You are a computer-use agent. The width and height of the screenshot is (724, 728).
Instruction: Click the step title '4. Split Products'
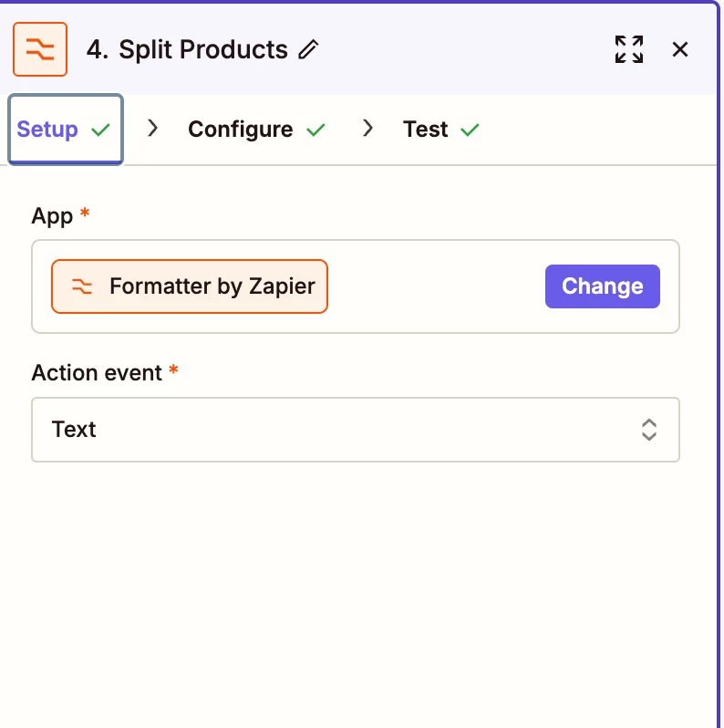(x=187, y=49)
